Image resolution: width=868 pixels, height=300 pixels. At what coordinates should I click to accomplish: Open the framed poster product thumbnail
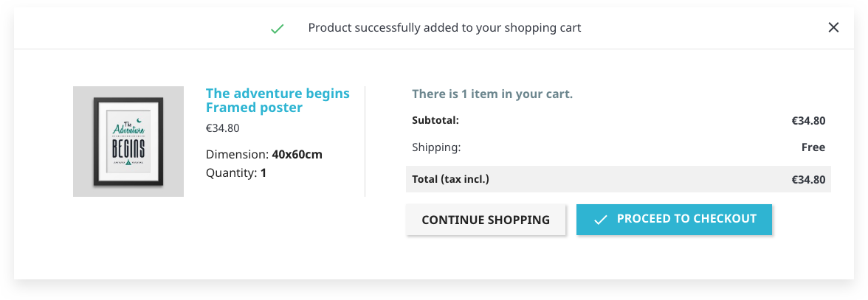(x=128, y=142)
